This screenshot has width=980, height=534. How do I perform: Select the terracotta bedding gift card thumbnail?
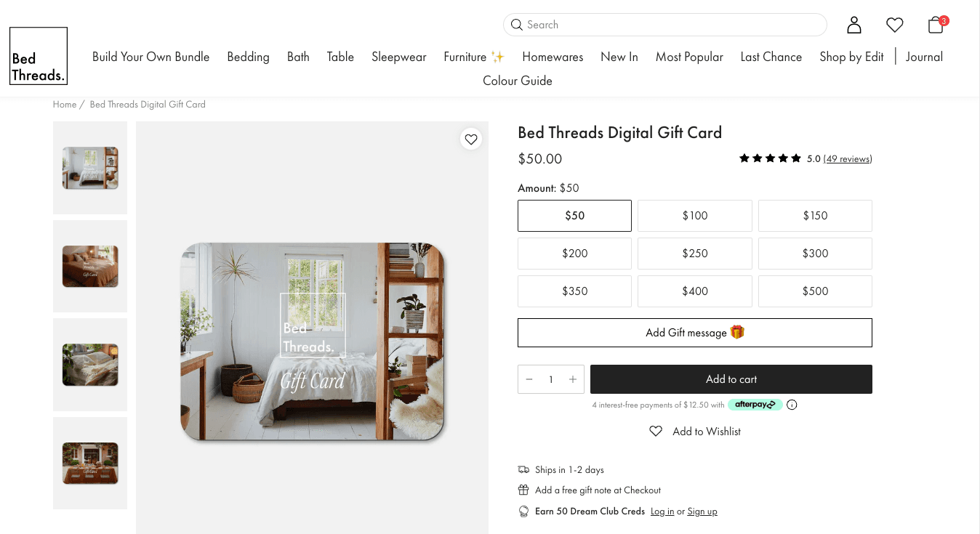click(x=90, y=266)
